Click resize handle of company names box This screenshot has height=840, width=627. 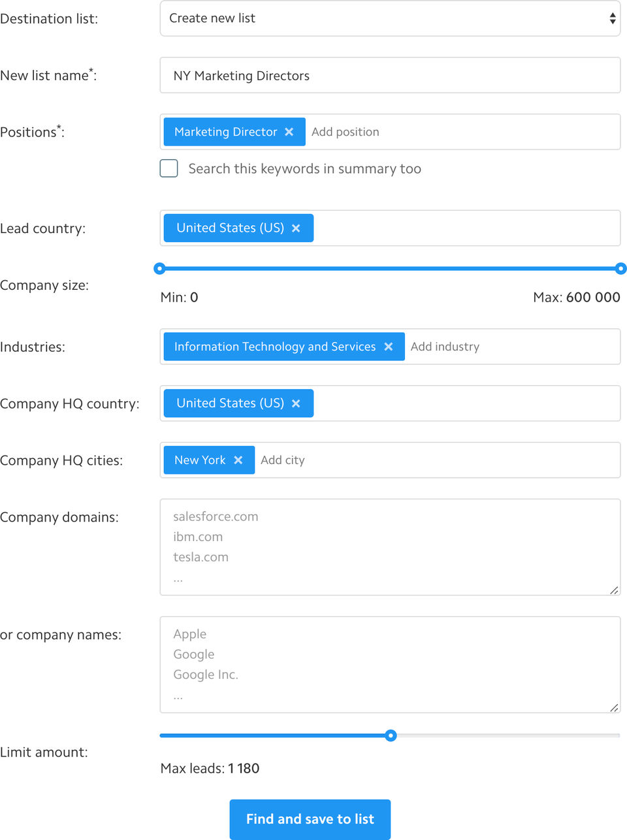pyautogui.click(x=614, y=708)
